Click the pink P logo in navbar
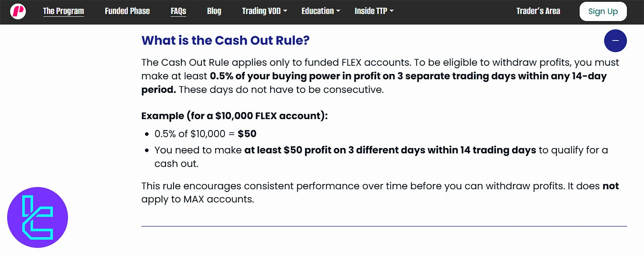The height and width of the screenshot is (255, 644). [x=18, y=11]
